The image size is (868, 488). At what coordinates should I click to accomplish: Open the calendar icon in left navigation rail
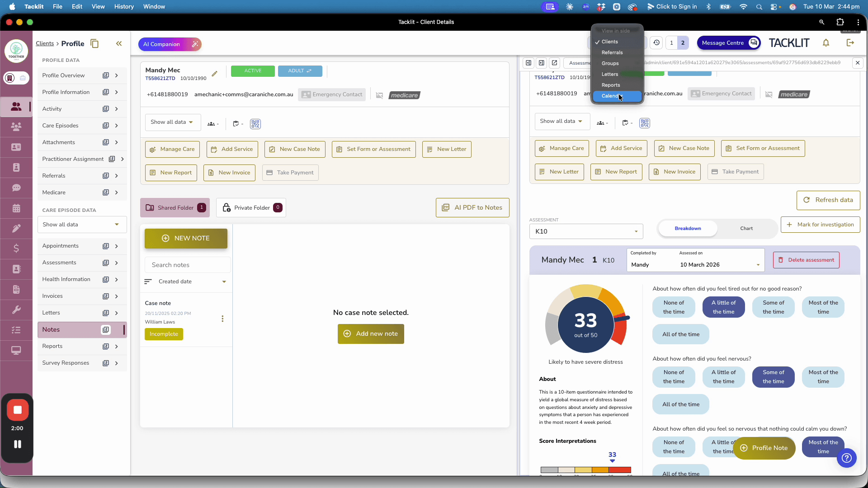(16, 208)
